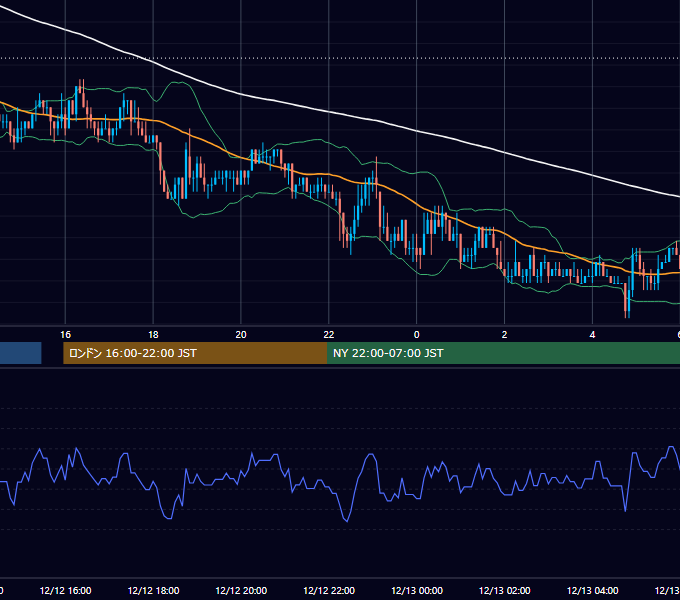The image size is (680, 600).
Task: Click hour label 2 on price chart axis
Action: pyautogui.click(x=504, y=335)
